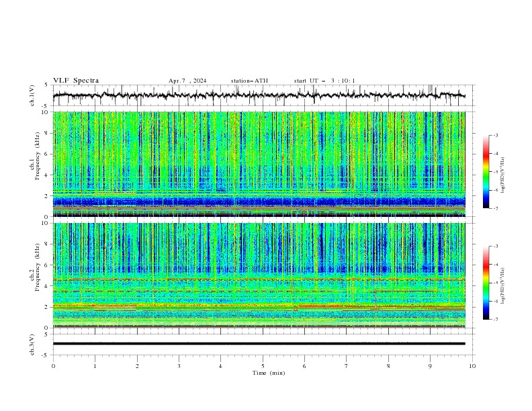The height and width of the screenshot is (411, 532).
Task: Click the upper "log(PSD)(V²/Hz)" colorbar label
Action: click(x=503, y=175)
